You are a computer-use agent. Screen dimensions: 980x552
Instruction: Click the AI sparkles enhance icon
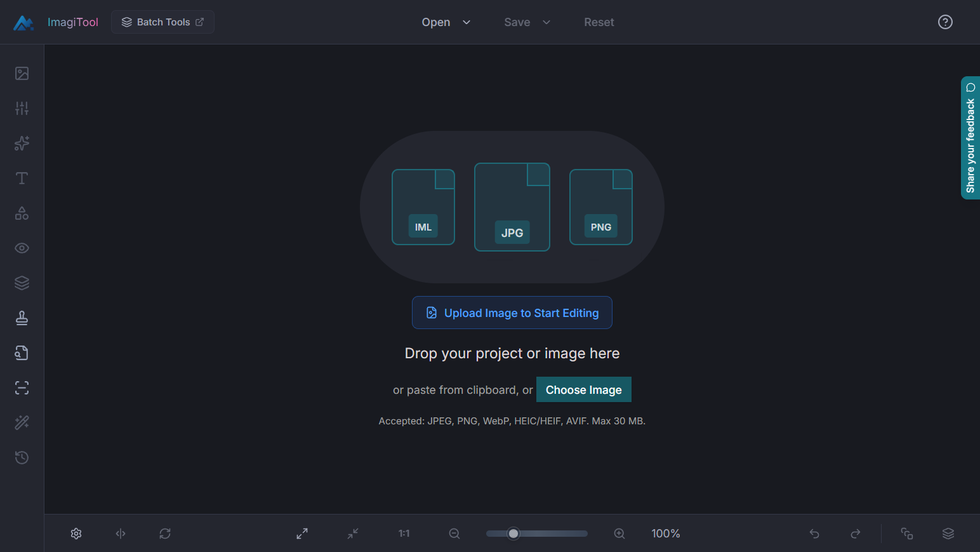coord(22,144)
